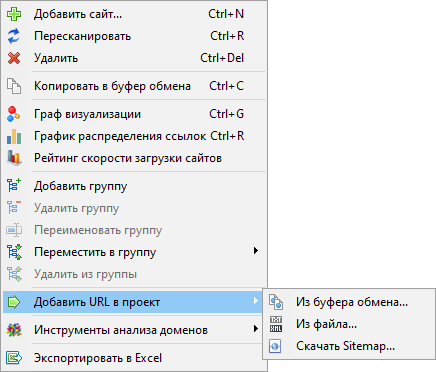This screenshot has height=372, width=436.
Task: Open Рейтинг скорости загрузки сайтов
Action: [x=133, y=158]
